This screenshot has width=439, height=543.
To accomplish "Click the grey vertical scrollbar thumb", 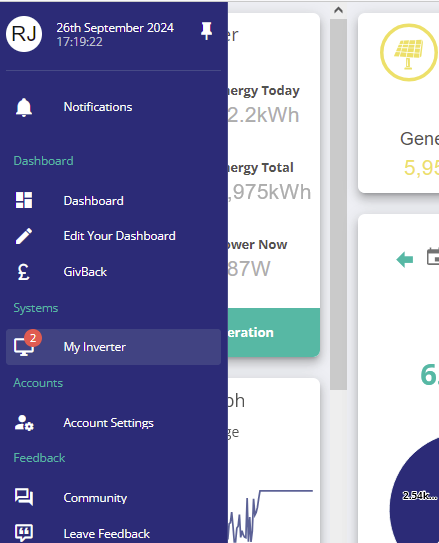I will [x=338, y=204].
